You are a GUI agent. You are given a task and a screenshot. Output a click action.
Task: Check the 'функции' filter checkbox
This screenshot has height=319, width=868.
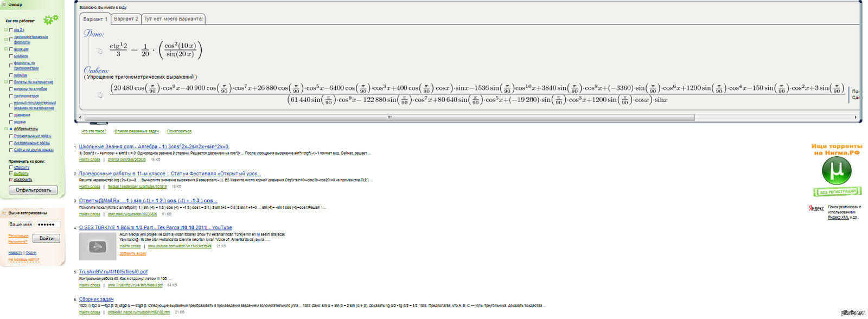click(11, 49)
